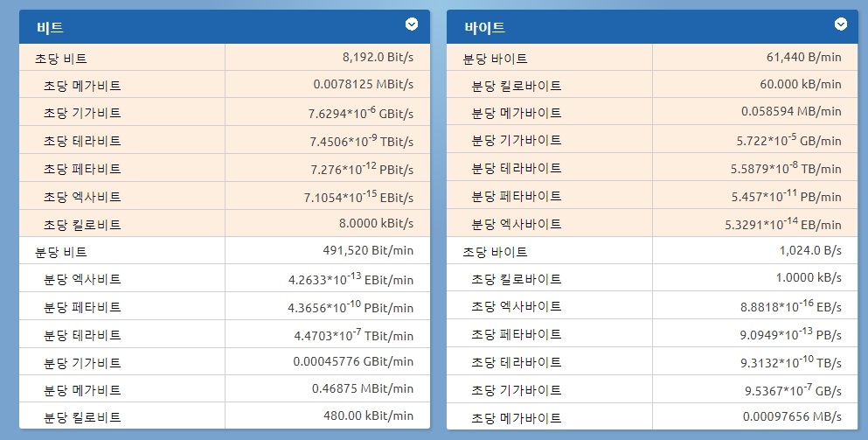Select the 분당 엑사바이트 row label
Image resolution: width=868 pixels, height=440 pixels.
(517, 225)
